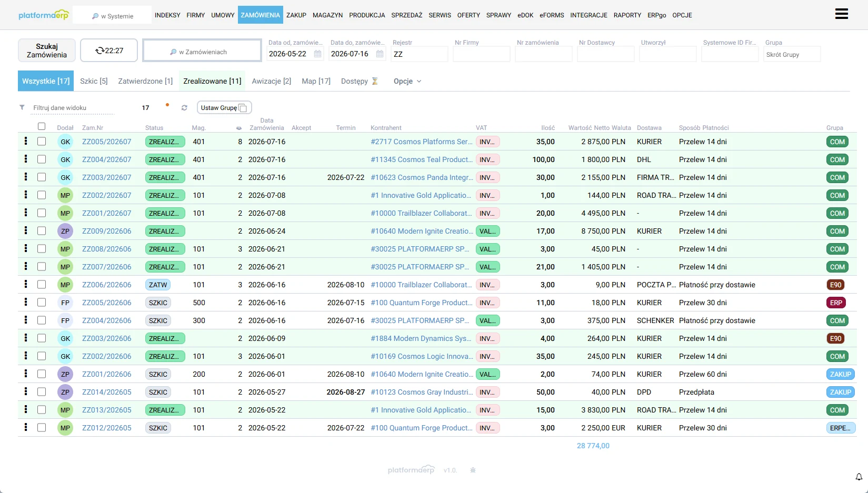Click the Ustaw Grupę button

(x=224, y=107)
